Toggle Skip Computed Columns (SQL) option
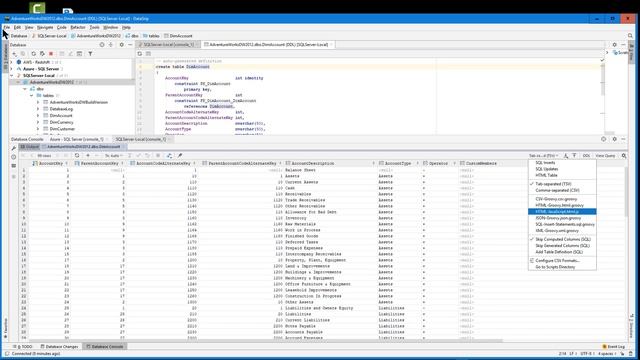The image size is (640, 360). [x=562, y=240]
